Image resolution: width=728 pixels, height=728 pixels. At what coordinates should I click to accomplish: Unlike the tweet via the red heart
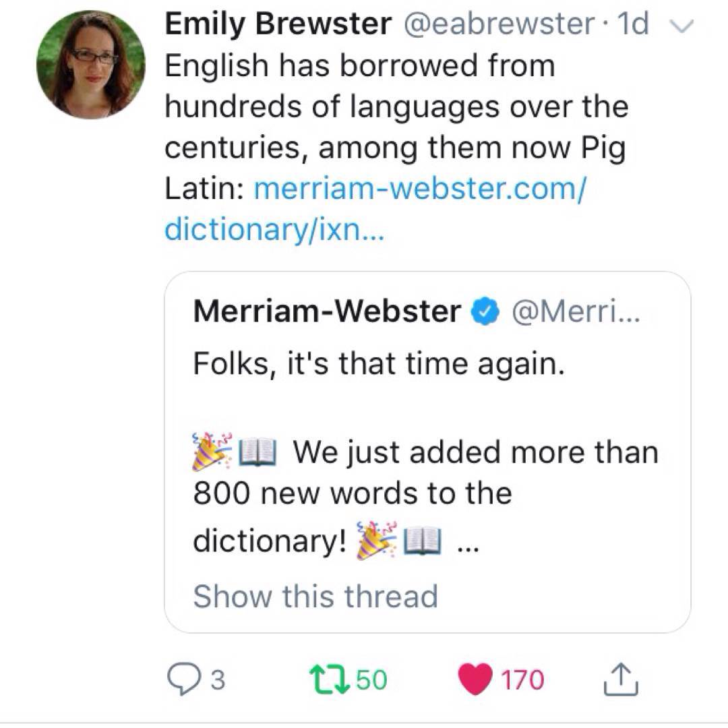click(x=476, y=679)
